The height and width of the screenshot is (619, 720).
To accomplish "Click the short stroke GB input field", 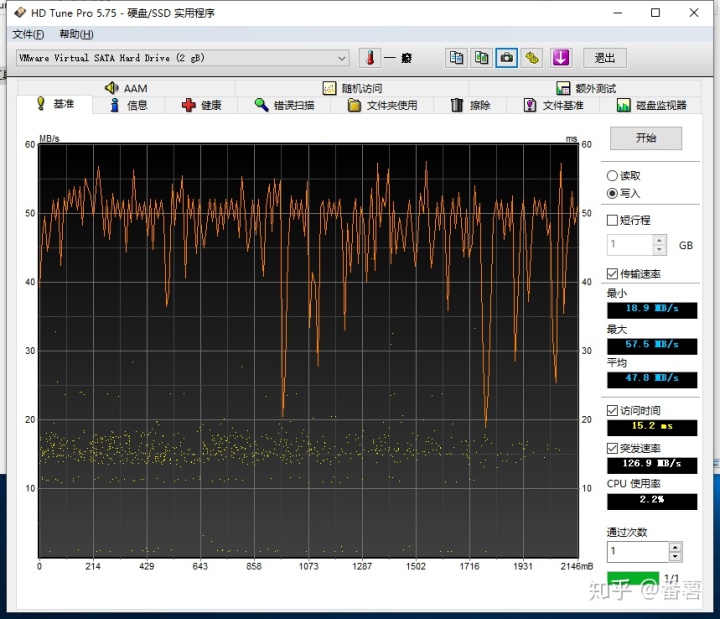I will click(x=630, y=244).
